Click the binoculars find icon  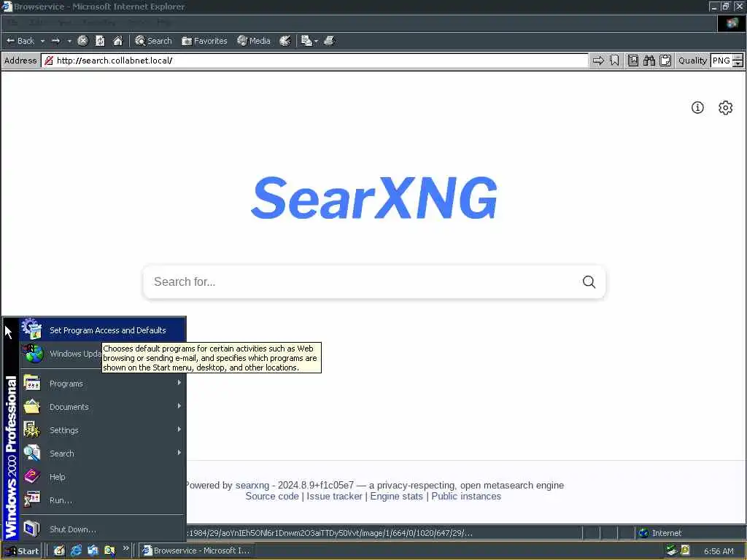(649, 61)
